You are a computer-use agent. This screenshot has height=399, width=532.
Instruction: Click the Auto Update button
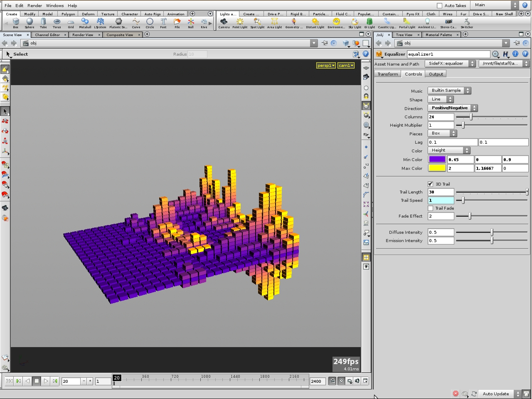(x=496, y=394)
